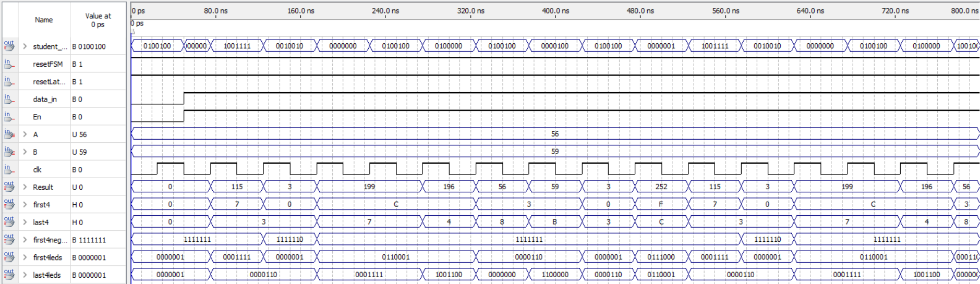The height and width of the screenshot is (284, 980).
Task: Expand the Result bus signal
Action: click(25, 187)
